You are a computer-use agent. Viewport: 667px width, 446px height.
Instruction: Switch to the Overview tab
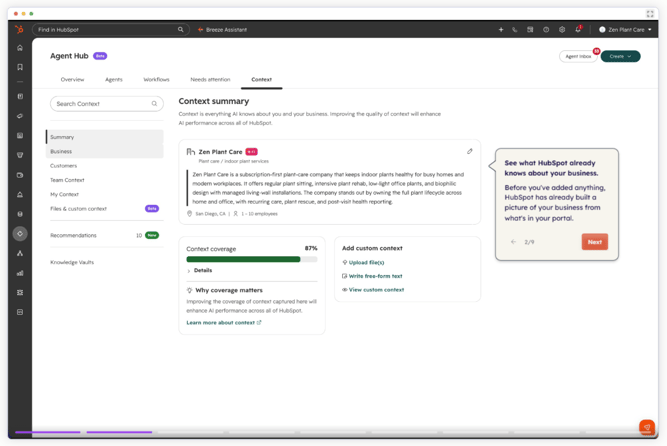[72, 80]
